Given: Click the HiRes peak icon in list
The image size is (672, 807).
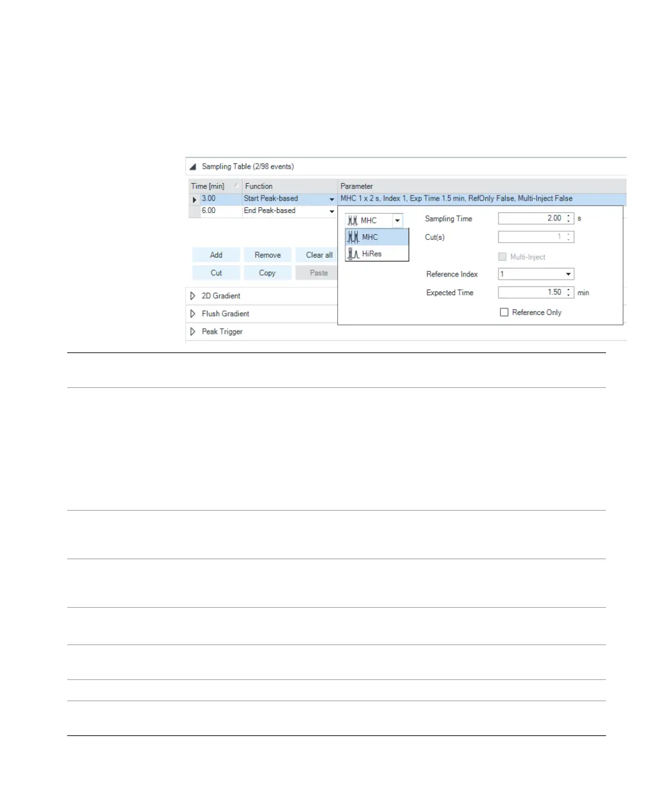Looking at the screenshot, I should 353,253.
